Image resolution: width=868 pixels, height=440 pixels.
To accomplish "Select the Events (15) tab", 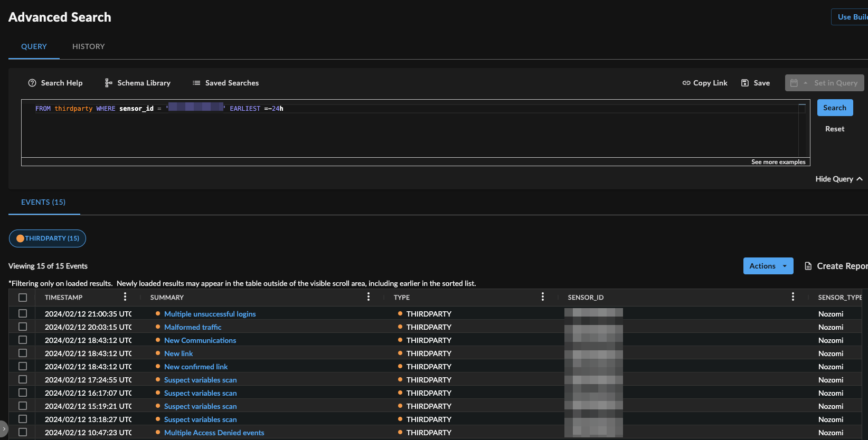I will tap(43, 202).
